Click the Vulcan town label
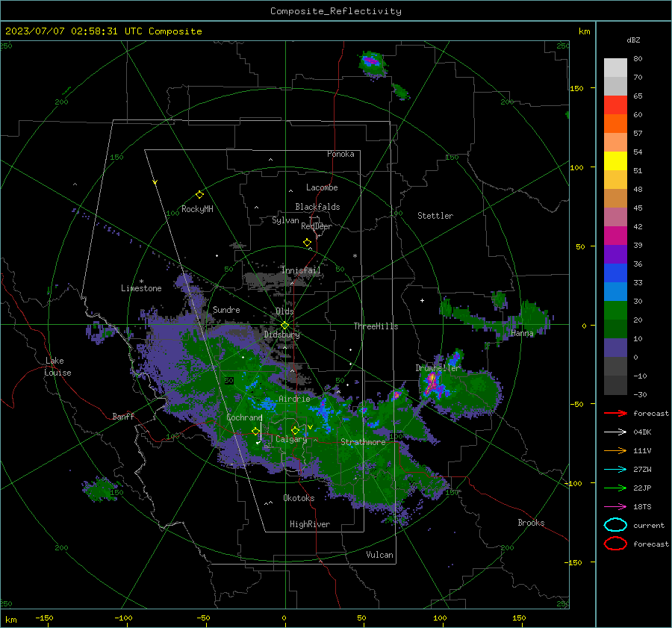This screenshot has width=672, height=628. [379, 555]
